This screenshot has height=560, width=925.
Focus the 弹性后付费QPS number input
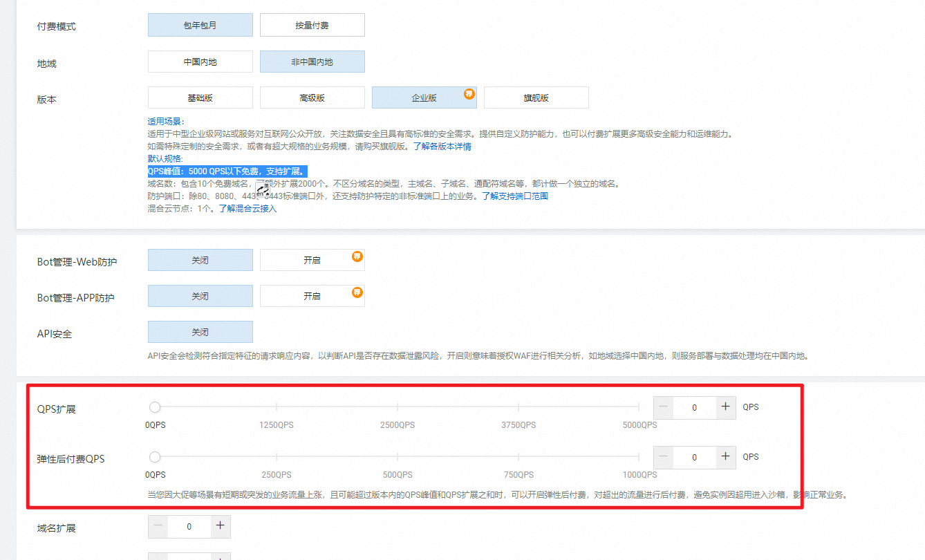[695, 457]
